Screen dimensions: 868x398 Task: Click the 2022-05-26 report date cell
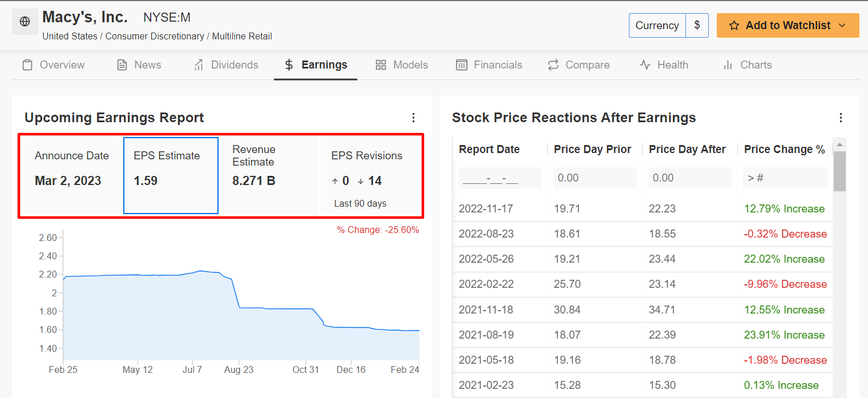(x=486, y=259)
